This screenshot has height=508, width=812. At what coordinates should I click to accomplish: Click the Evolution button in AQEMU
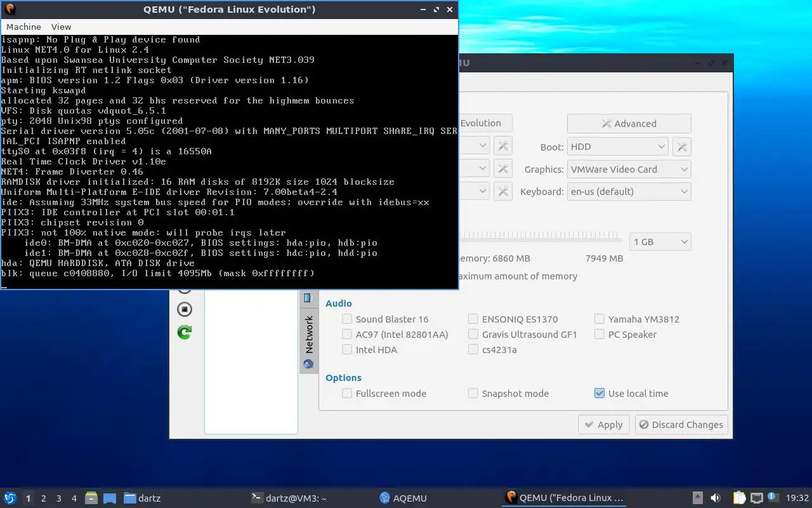(485, 123)
